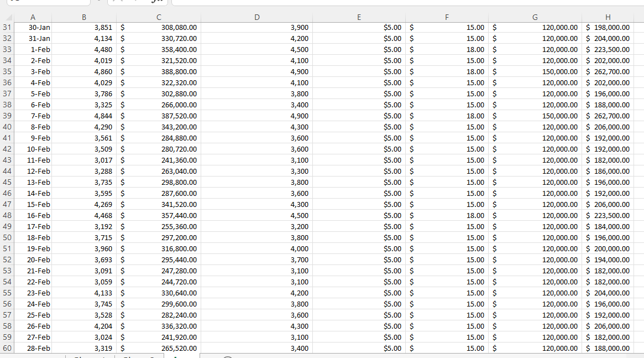Click inside the formula bar

pos(332,3)
